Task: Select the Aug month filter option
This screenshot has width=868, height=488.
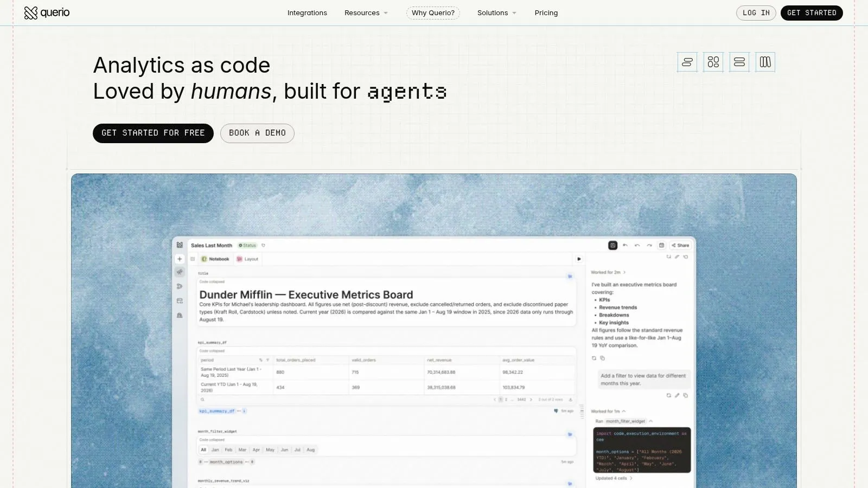Action: tap(310, 450)
